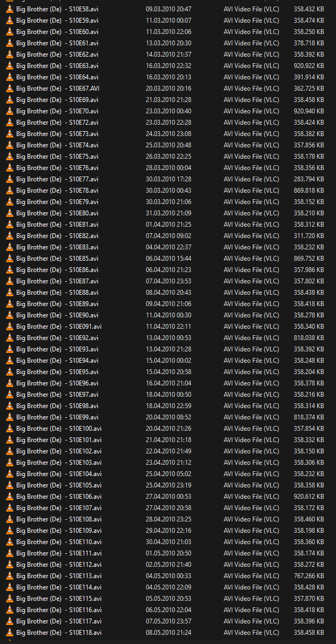Select file name Big Brother (De) - S10E86.avi
The image size is (336, 644).
(x=57, y=270)
